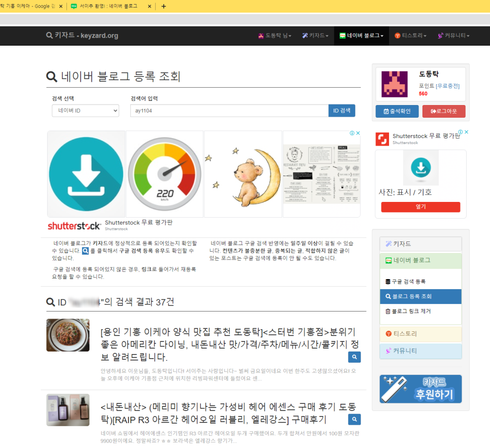Select 커뮤니티 section in sidebar menu
490x448 pixels.
tap(421, 351)
